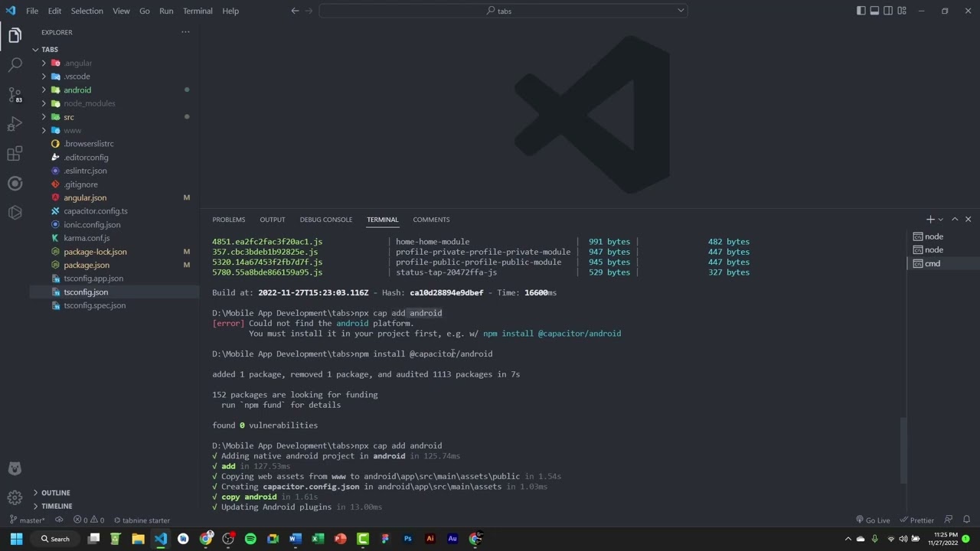Viewport: 980px width, 551px height.
Task: Switch to the OUTPUT tab
Action: (x=273, y=220)
